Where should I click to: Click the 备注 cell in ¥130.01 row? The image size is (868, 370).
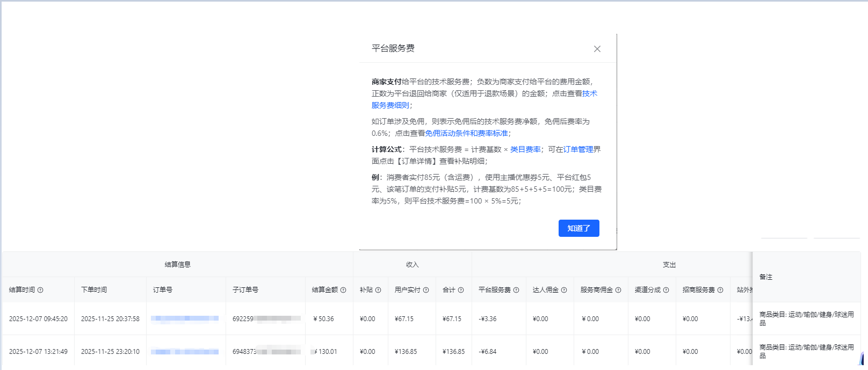(x=806, y=352)
